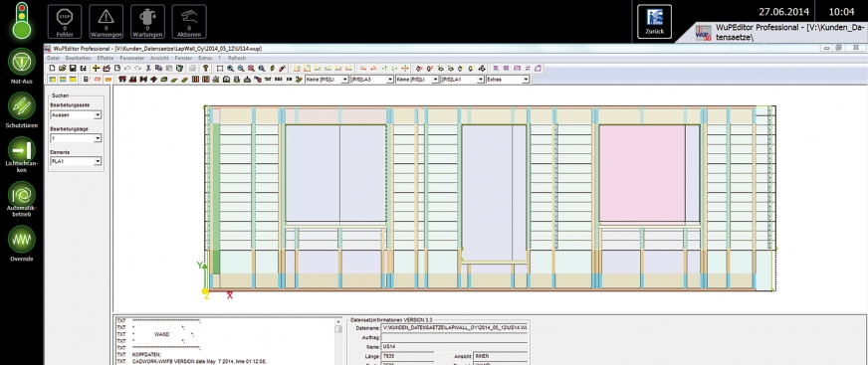Screen dimensions: 868x365
Task: Open the Fenster menu
Action: 183,58
